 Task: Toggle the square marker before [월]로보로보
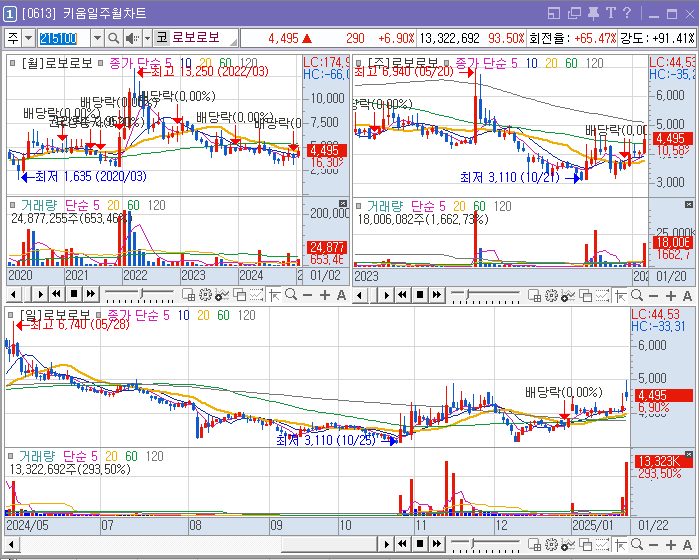[12, 63]
